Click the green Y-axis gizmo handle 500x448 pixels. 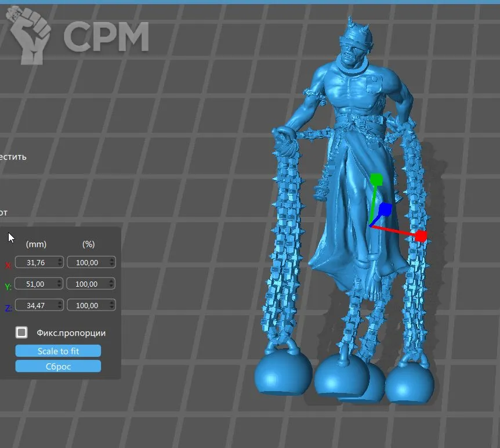(x=376, y=179)
